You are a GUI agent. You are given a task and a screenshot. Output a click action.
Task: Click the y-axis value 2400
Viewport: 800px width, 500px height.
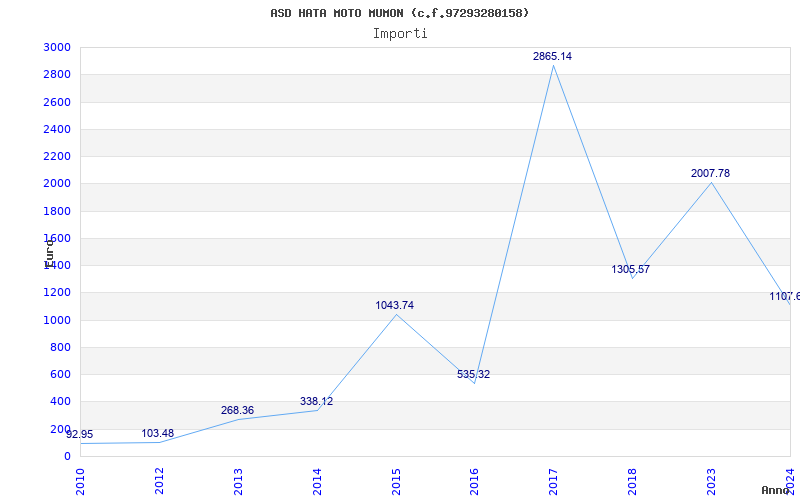[x=57, y=130]
